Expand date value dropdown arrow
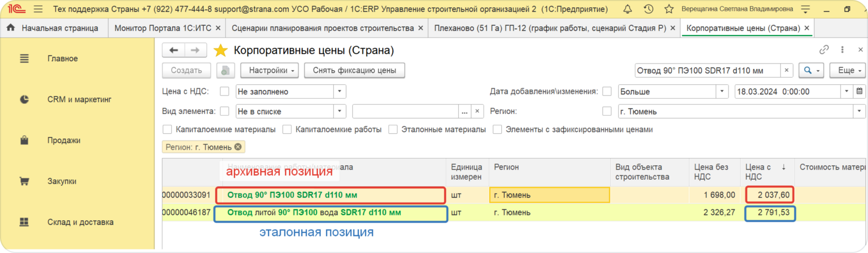Image resolution: width=868 pixels, height=253 pixels. (846, 91)
